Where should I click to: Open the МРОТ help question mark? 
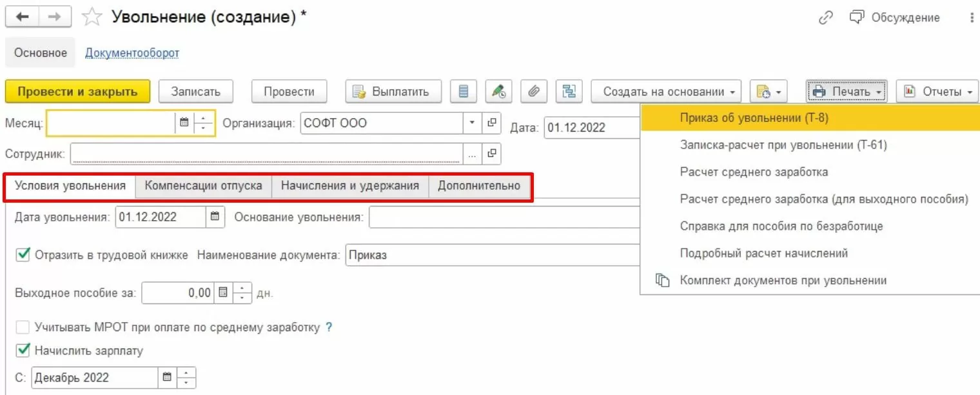(329, 327)
